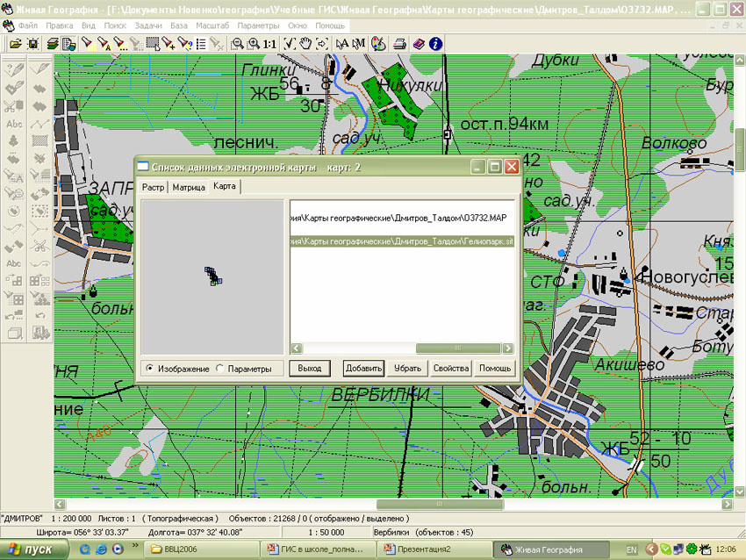Open the Задачи menu
The width and height of the screenshot is (746, 560).
coord(148,26)
